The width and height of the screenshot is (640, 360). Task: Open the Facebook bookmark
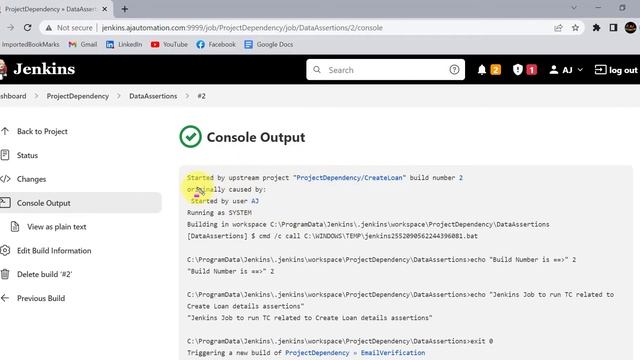point(216,44)
